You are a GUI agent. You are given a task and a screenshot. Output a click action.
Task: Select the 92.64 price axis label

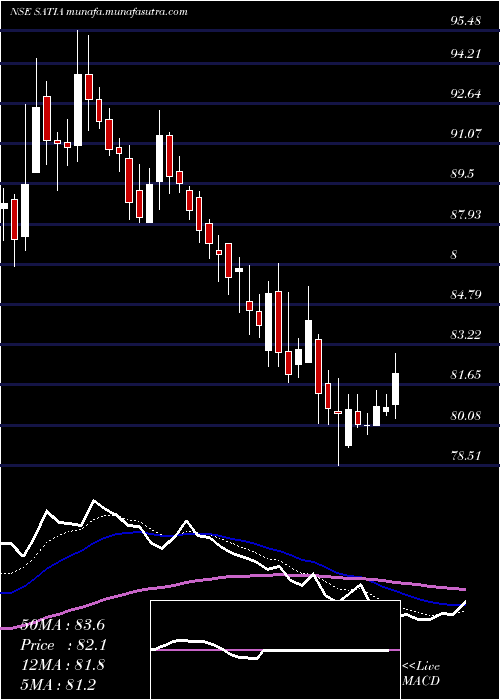point(466,94)
